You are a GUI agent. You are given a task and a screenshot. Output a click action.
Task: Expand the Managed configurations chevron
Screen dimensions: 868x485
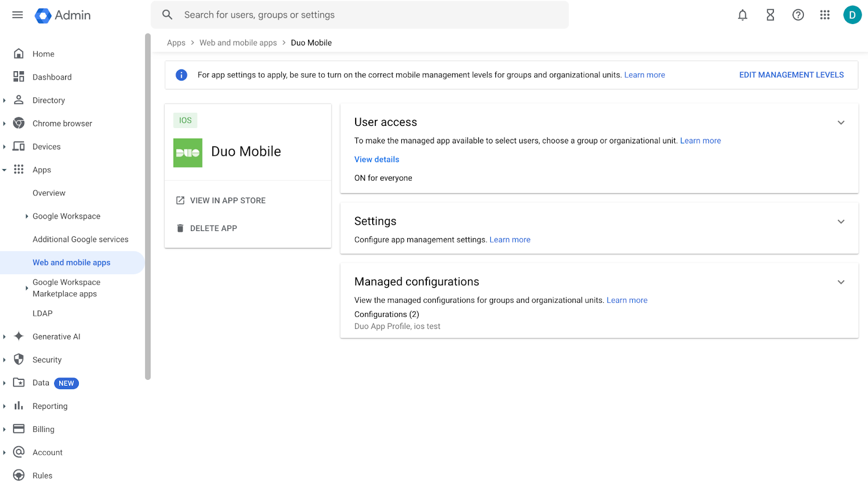841,282
